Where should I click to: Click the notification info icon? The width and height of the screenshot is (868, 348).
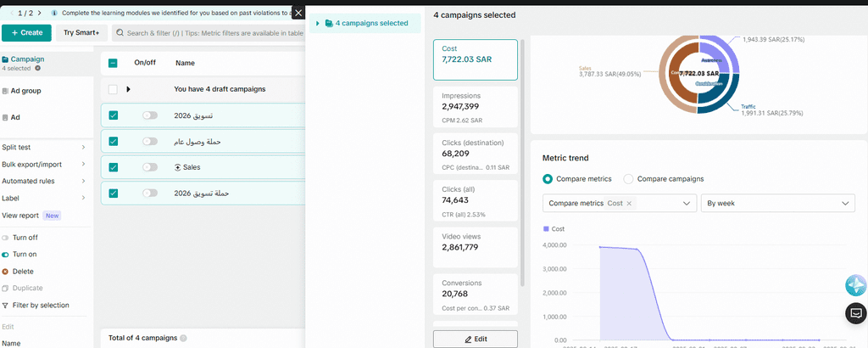tap(53, 12)
